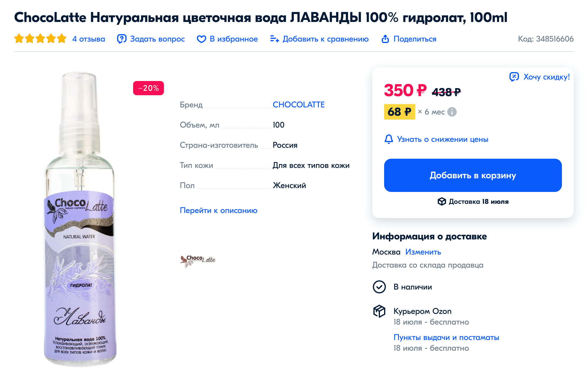
Task: Click Узнать о снижении цены text
Action: click(x=443, y=139)
